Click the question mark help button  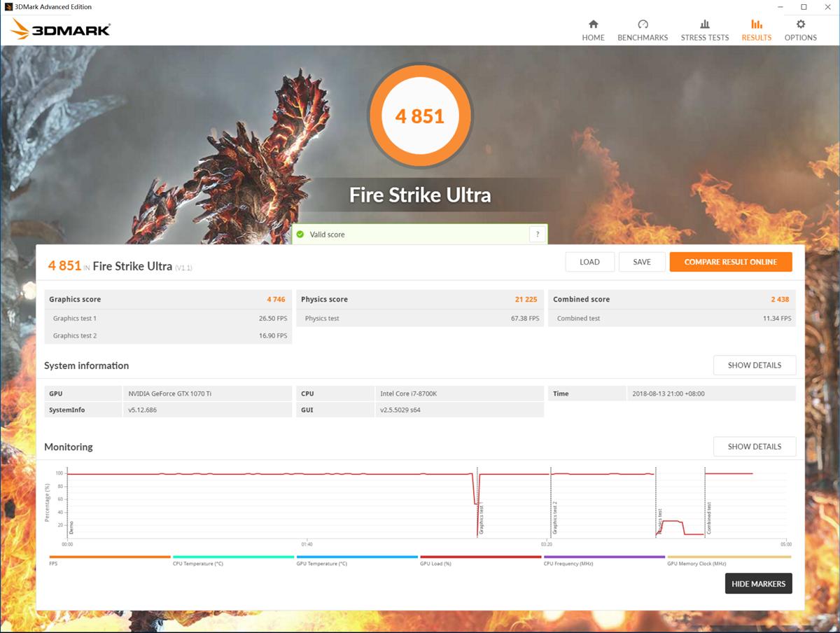[x=537, y=235]
